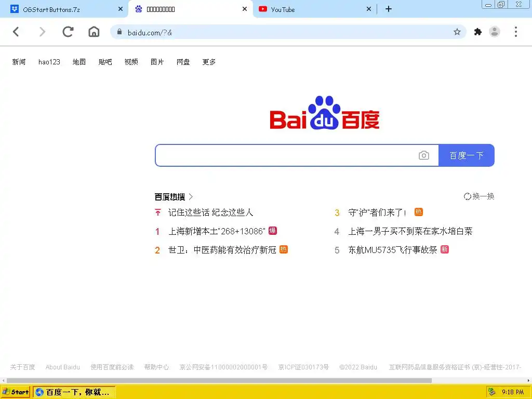The height and width of the screenshot is (399, 532).
Task: Click the pinned top-arrow hot search icon
Action: pyautogui.click(x=158, y=212)
